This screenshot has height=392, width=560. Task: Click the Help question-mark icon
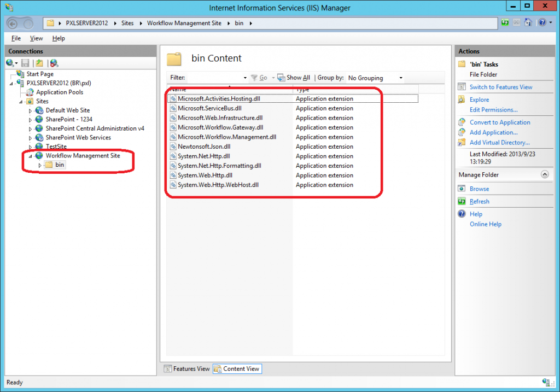pyautogui.click(x=543, y=22)
